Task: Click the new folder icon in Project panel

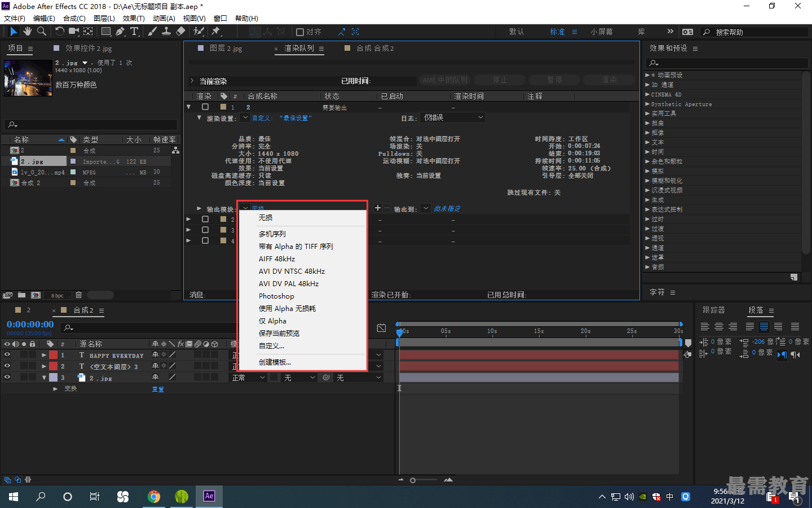Action: tap(21, 295)
